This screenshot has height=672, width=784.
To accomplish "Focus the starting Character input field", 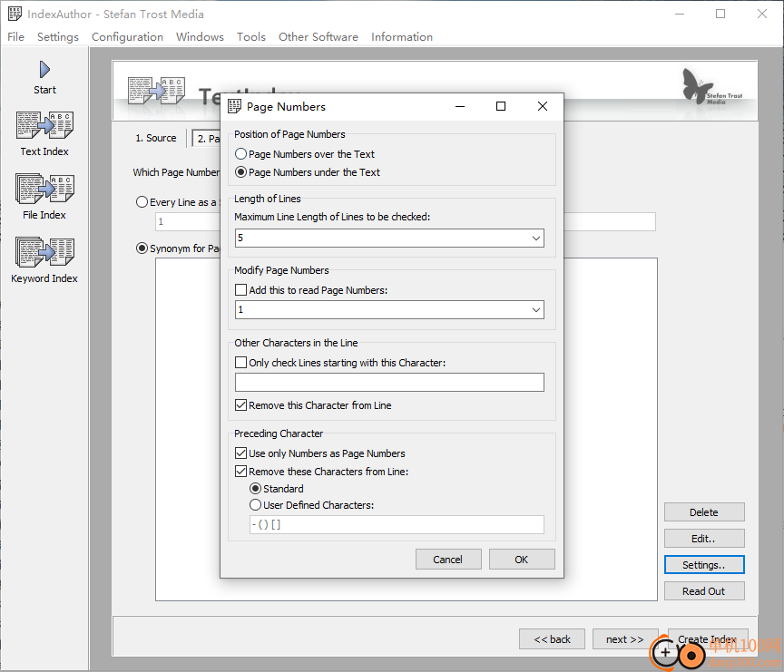I will 389,382.
